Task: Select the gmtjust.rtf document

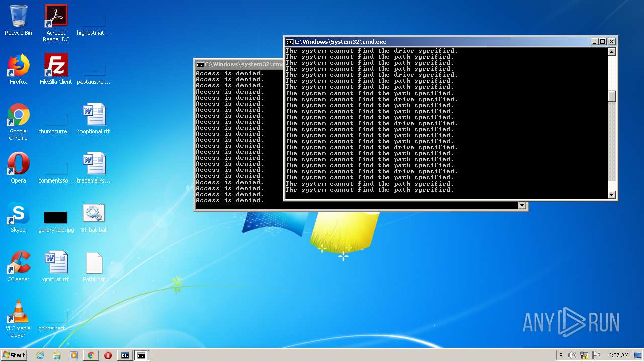Action: coord(56,267)
